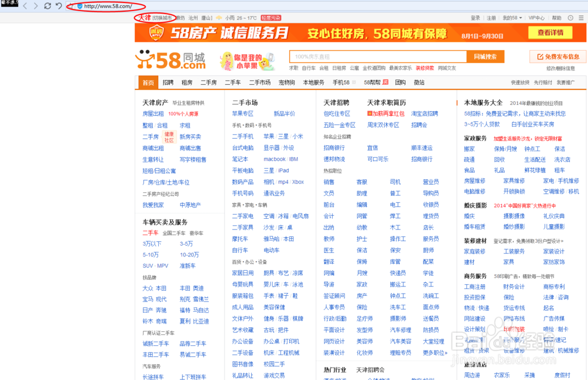Reload the page with refresh icon
This screenshot has height=380, width=588.
pos(47,6)
